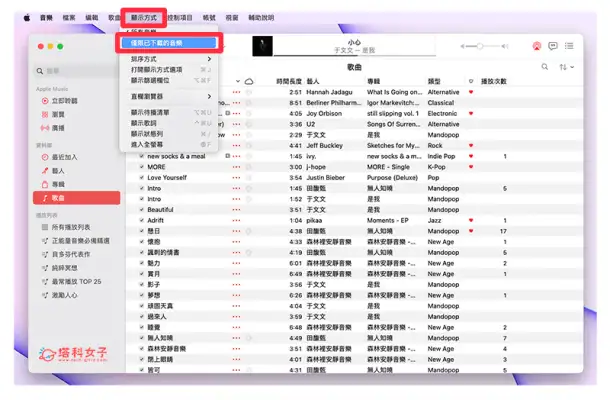Image resolution: width=610 pixels, height=400 pixels.
Task: Click the playback progress bar
Action: click(354, 56)
